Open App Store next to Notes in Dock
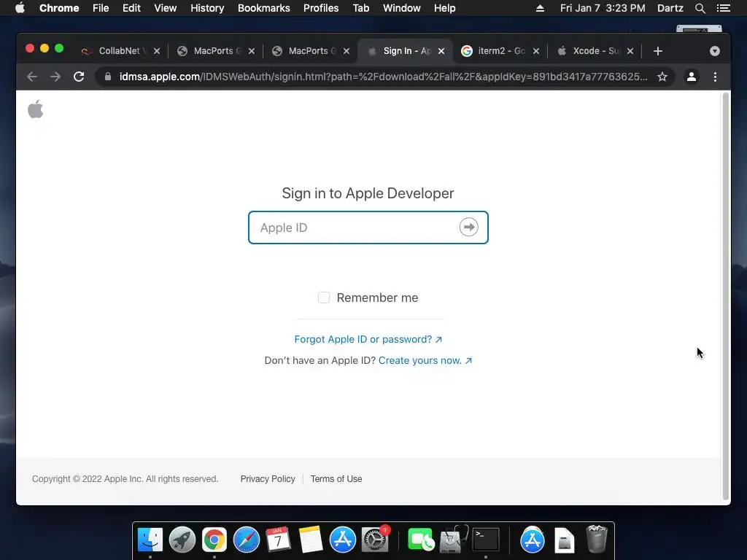The width and height of the screenshot is (747, 560). [343, 540]
